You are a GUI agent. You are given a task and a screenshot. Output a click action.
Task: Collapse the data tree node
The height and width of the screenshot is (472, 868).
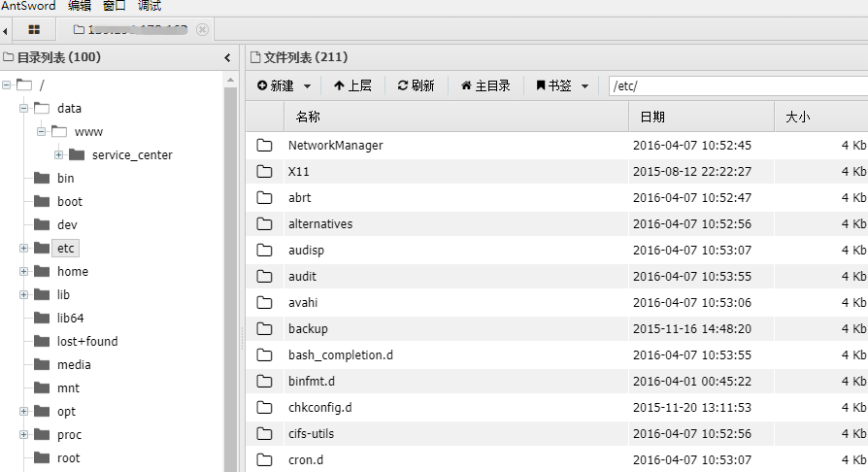[x=24, y=109]
